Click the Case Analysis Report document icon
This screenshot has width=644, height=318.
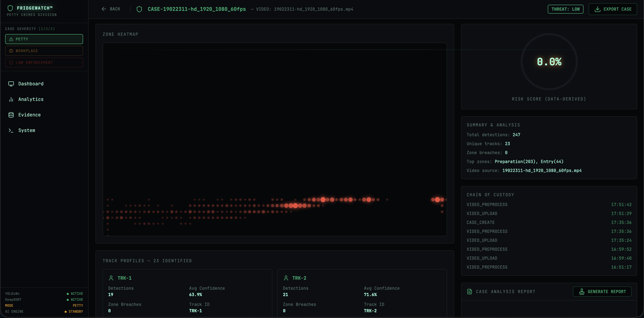point(470,292)
